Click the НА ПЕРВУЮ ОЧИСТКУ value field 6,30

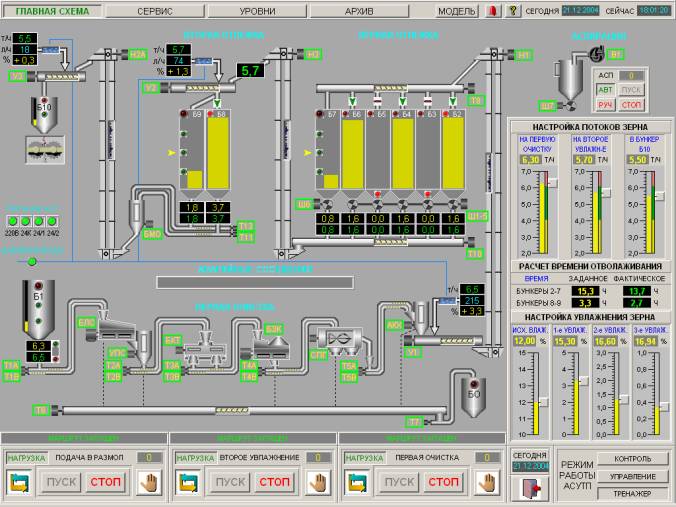click(x=530, y=159)
